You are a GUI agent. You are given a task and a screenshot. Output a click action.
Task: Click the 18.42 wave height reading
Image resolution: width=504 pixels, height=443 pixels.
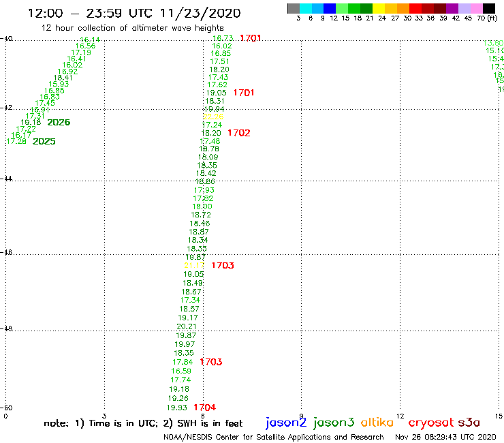point(206,173)
